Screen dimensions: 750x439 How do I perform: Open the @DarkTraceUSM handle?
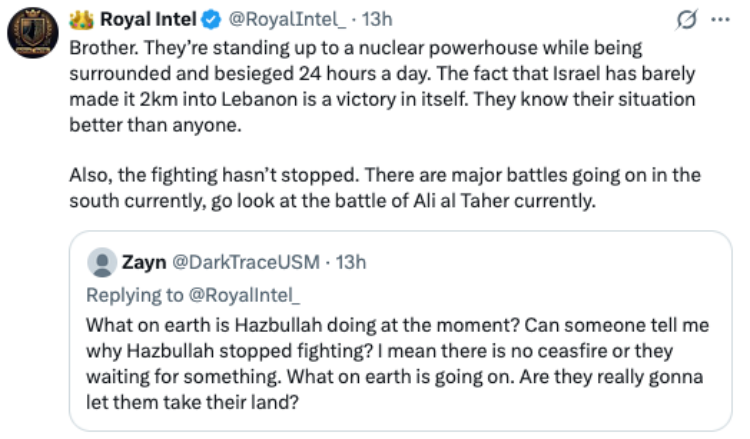click(246, 263)
